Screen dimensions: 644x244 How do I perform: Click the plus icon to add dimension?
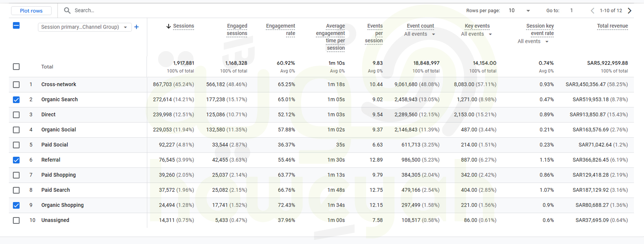(x=137, y=27)
